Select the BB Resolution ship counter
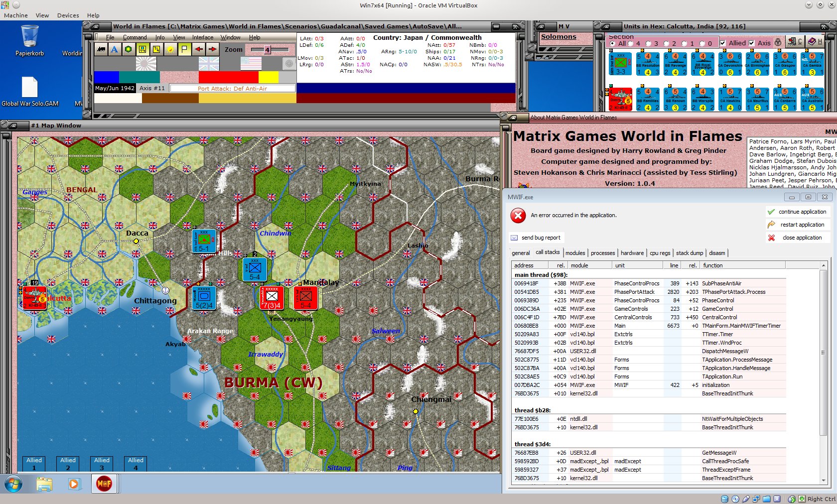 [x=648, y=64]
